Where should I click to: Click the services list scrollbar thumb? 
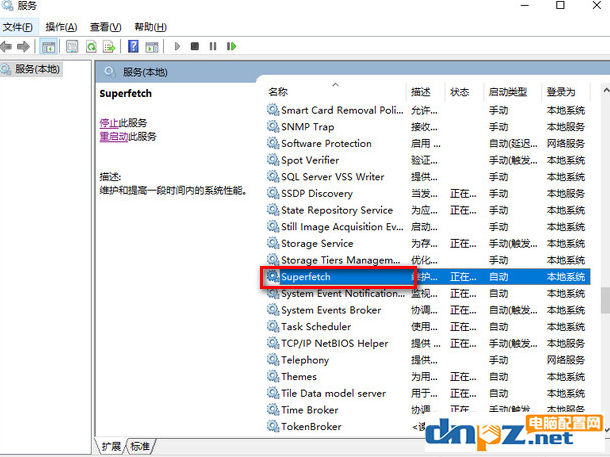pyautogui.click(x=605, y=300)
